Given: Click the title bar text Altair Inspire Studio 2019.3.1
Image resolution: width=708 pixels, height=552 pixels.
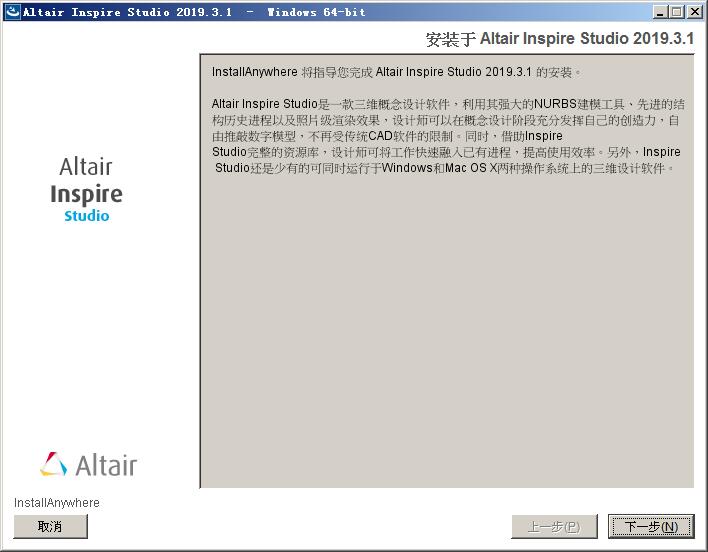Looking at the screenshot, I should [x=128, y=12].
